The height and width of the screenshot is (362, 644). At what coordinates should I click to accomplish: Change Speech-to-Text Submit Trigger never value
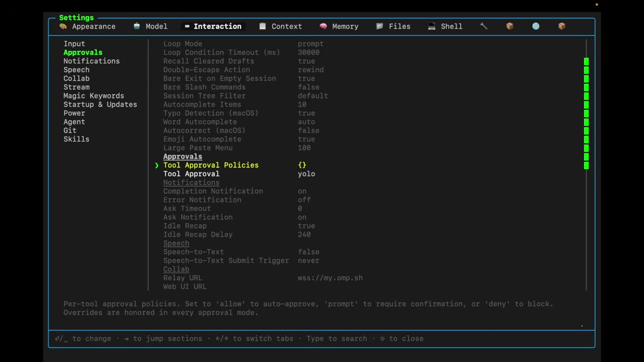(x=308, y=260)
